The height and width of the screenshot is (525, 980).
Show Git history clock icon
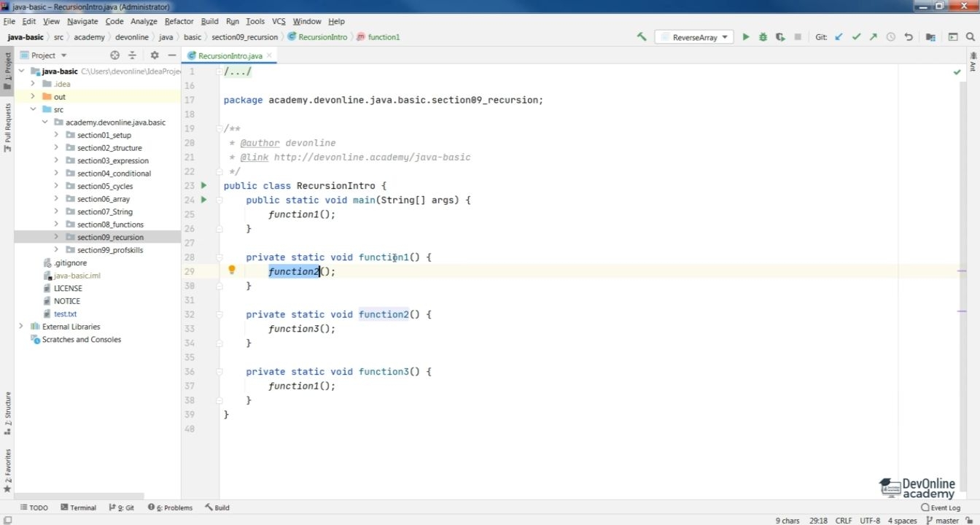(x=890, y=36)
